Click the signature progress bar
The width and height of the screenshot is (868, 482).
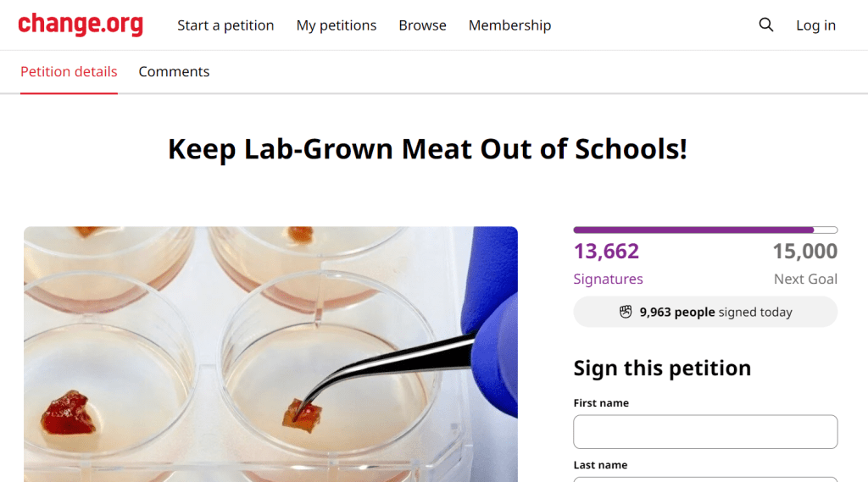[705, 230]
